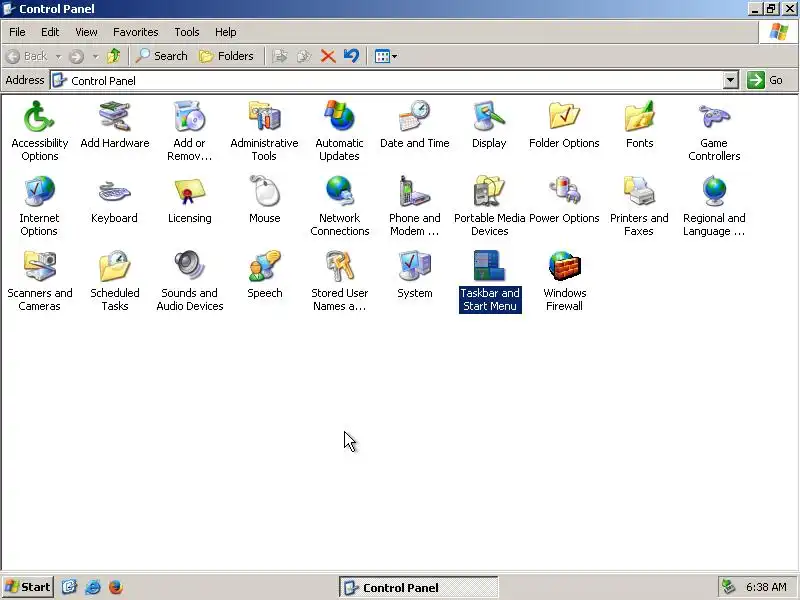Click the Undo toolbar icon

352,56
